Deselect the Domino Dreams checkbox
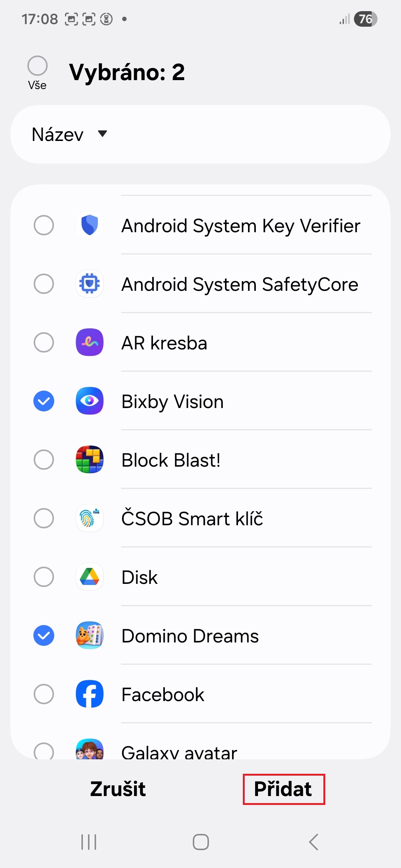Image resolution: width=401 pixels, height=868 pixels. (44, 635)
